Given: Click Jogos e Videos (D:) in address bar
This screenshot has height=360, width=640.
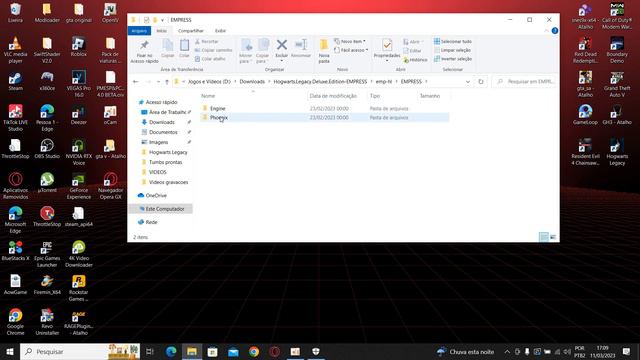Looking at the screenshot, I should [x=209, y=82].
